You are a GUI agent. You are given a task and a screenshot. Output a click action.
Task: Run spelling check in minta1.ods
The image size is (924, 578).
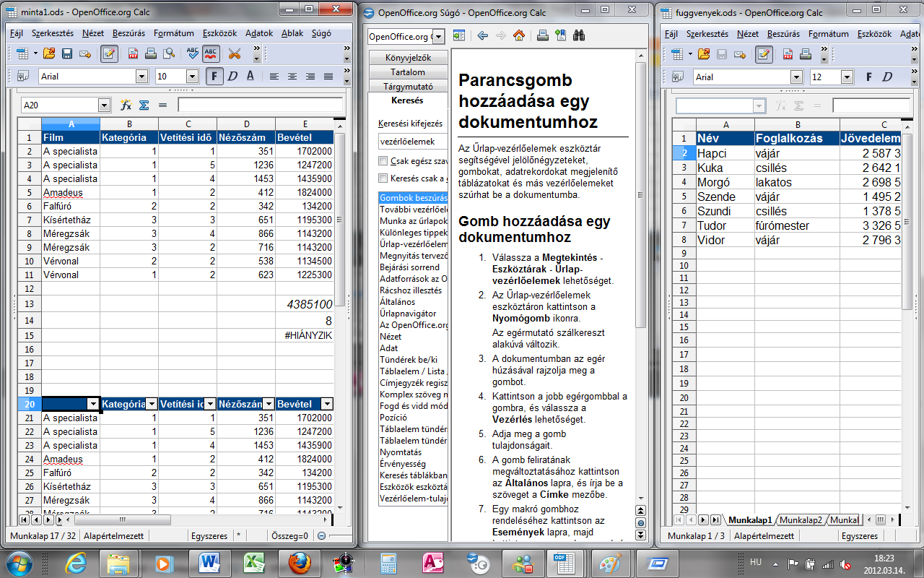[x=193, y=53]
